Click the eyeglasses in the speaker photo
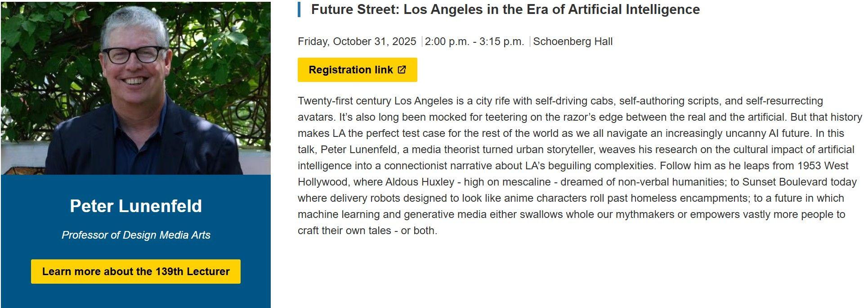Screen dimensions: 868x308 click(x=134, y=55)
